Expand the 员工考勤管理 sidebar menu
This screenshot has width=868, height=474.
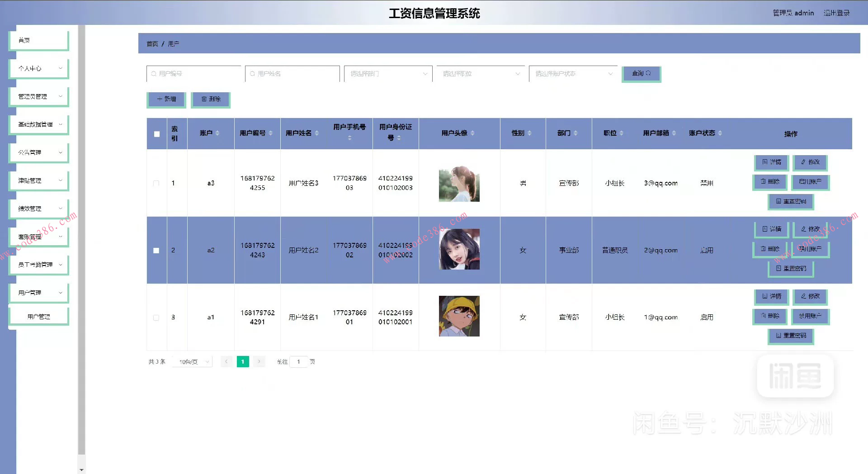pos(39,265)
